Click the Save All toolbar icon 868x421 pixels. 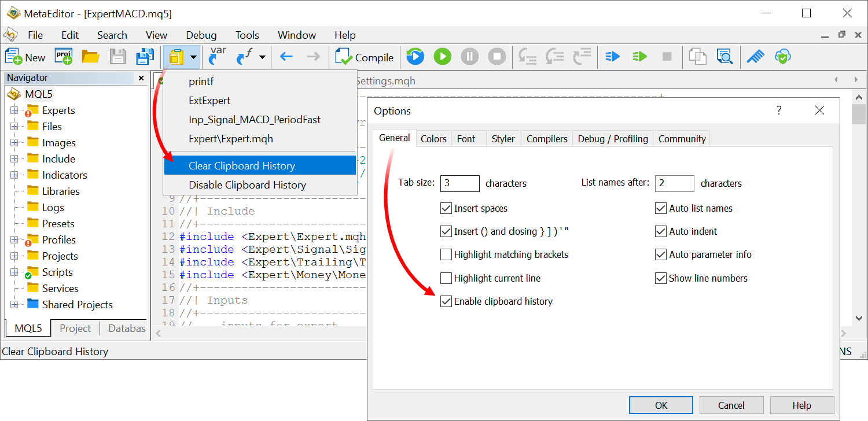coord(144,57)
